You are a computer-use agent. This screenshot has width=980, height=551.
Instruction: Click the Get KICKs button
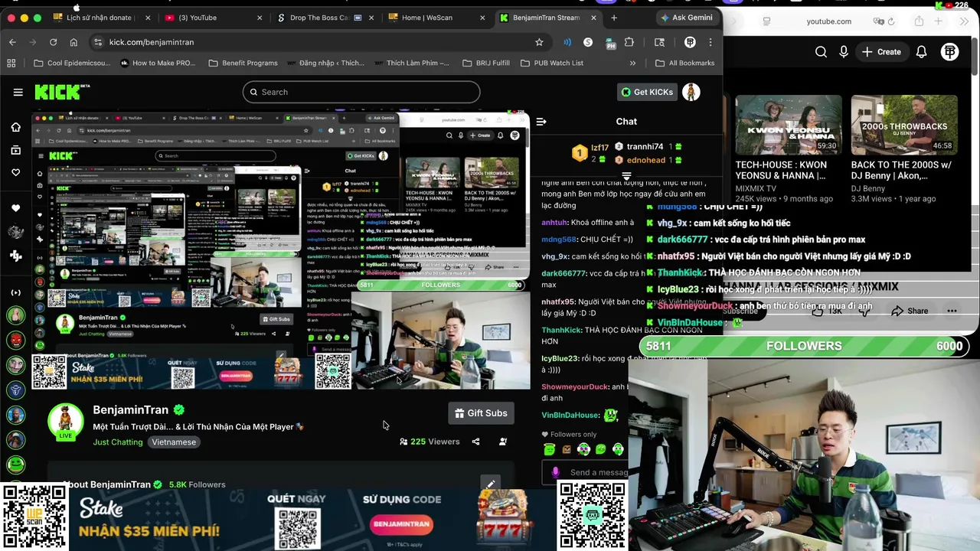point(648,92)
